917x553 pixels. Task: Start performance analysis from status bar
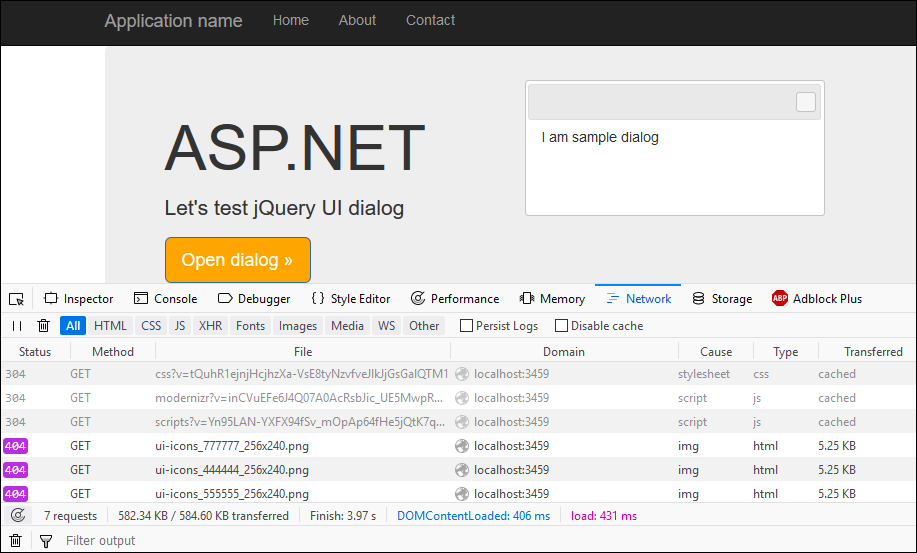tap(17, 516)
